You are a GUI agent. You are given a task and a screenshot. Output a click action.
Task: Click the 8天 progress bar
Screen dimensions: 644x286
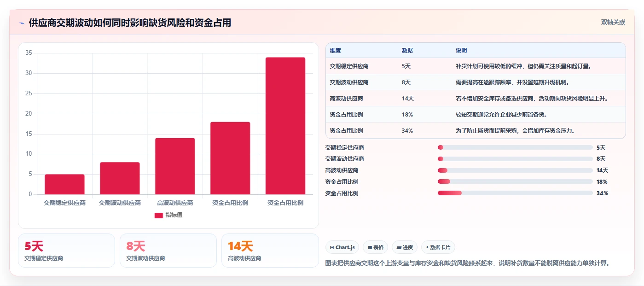[x=515, y=159]
